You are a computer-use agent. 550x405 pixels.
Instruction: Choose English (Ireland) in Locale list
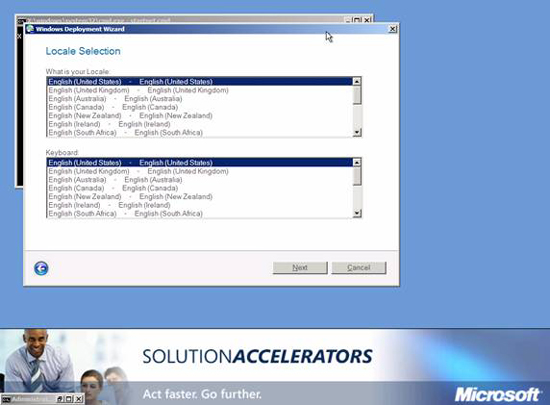200,124
